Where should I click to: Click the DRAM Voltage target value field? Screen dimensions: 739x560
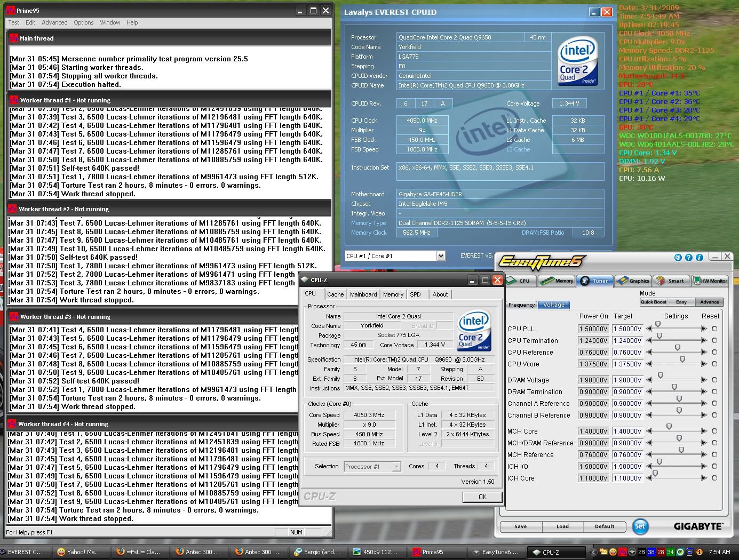627,380
